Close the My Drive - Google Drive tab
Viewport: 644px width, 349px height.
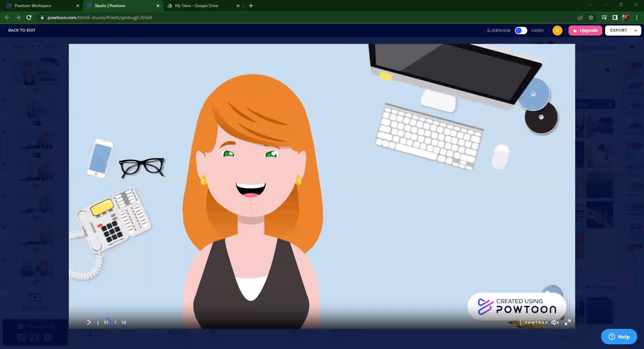238,6
